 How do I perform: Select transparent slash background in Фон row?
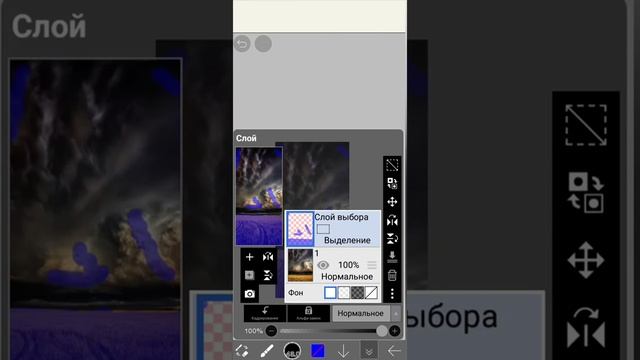coord(371,293)
